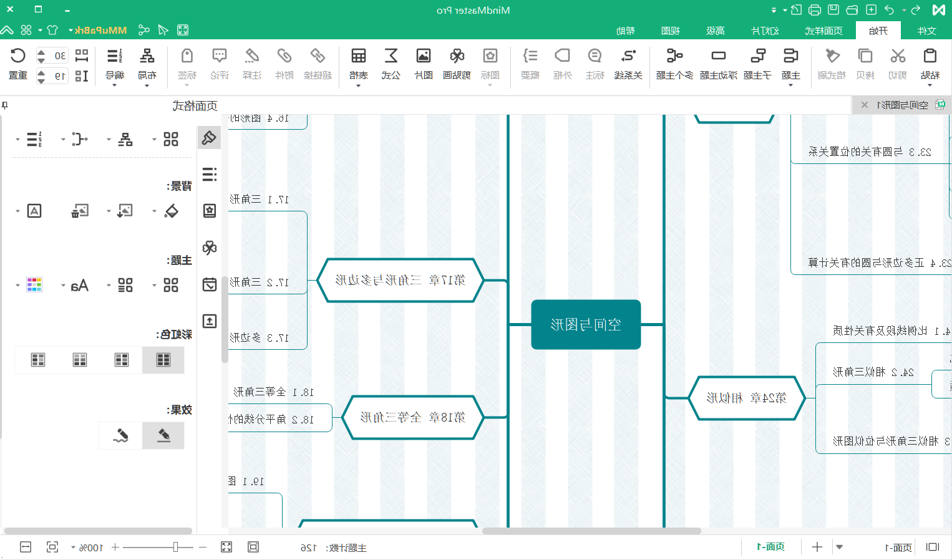Select the normal line effect (效果) option
This screenshot has width=952, height=560.
click(163, 435)
